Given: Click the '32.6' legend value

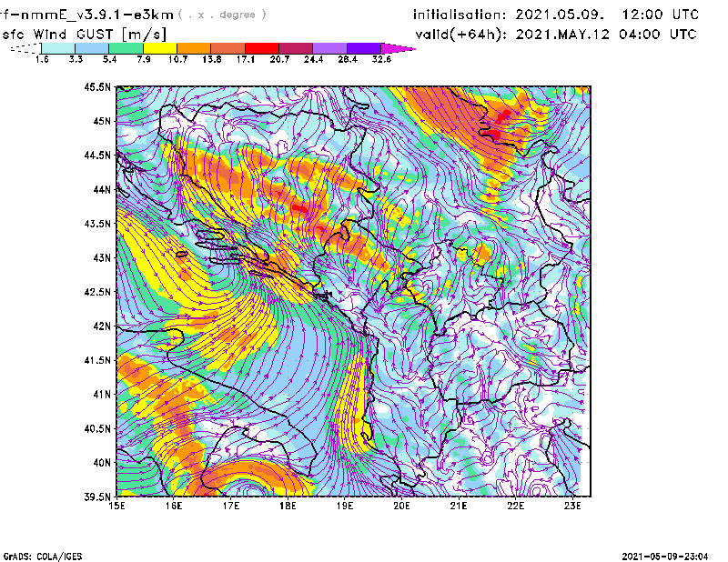Looking at the screenshot, I should click(x=381, y=59).
